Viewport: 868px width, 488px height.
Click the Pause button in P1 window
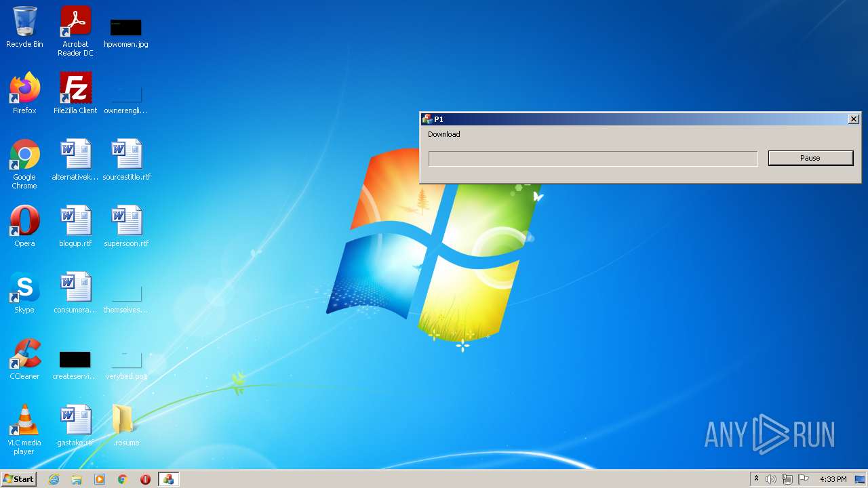coord(810,158)
